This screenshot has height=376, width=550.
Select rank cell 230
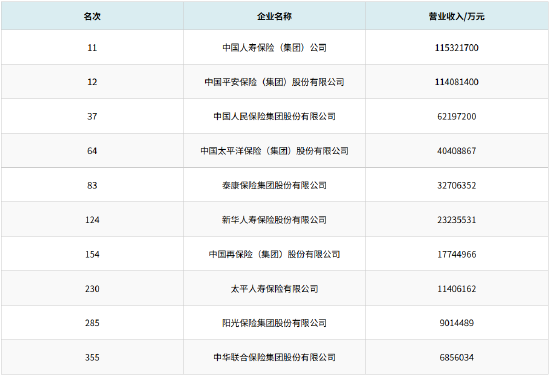click(x=92, y=288)
